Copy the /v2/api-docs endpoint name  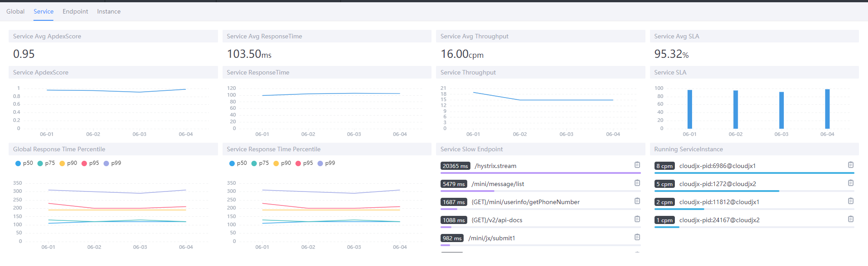coord(637,219)
